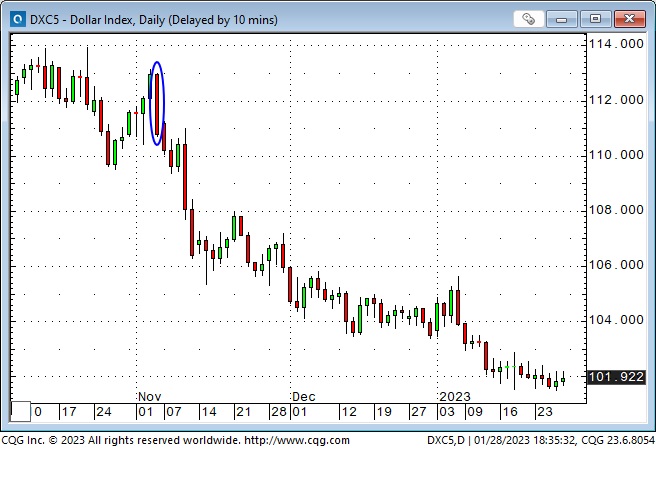Screen dimensions: 656x496
Task: Click the current price label 101.922
Action: pyautogui.click(x=616, y=377)
